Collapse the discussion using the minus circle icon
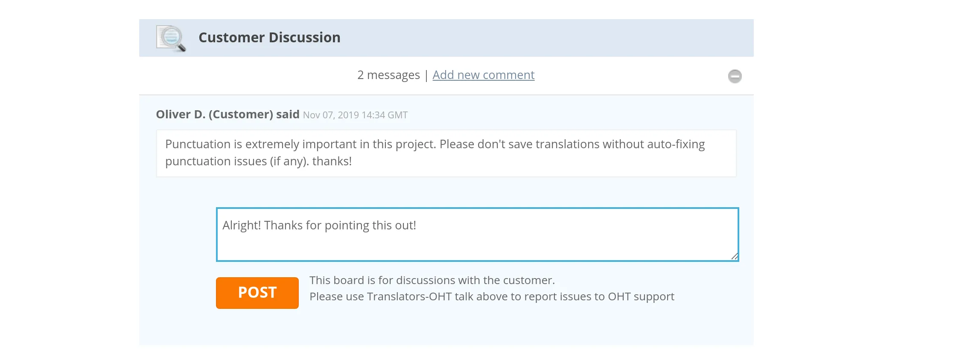980x352 pixels. pyautogui.click(x=735, y=76)
